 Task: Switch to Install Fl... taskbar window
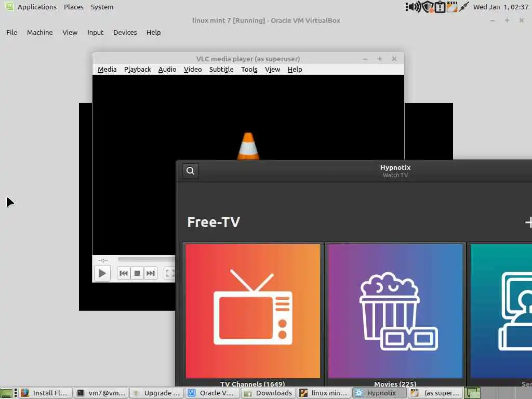pyautogui.click(x=46, y=393)
